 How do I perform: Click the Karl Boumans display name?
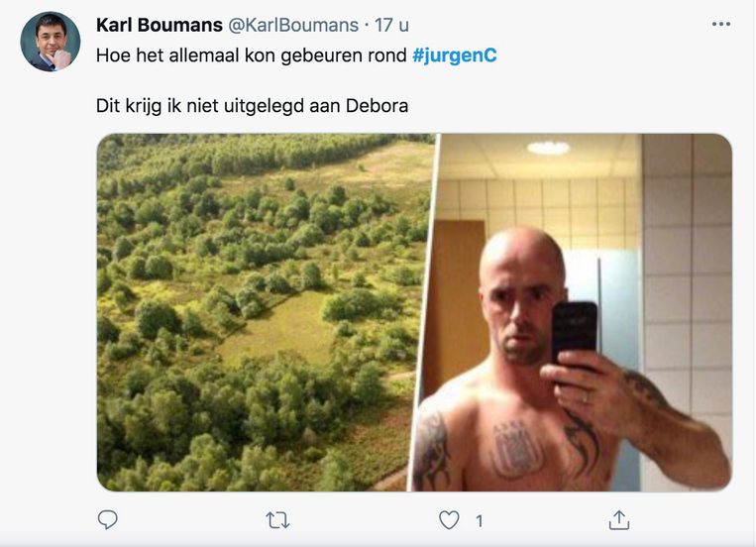coord(160,25)
